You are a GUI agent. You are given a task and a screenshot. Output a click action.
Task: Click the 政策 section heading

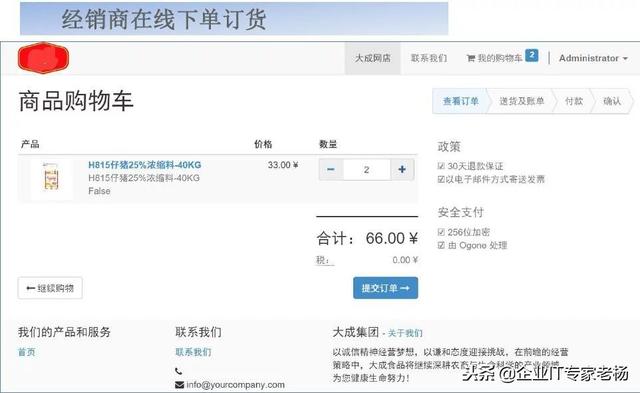[449, 146]
